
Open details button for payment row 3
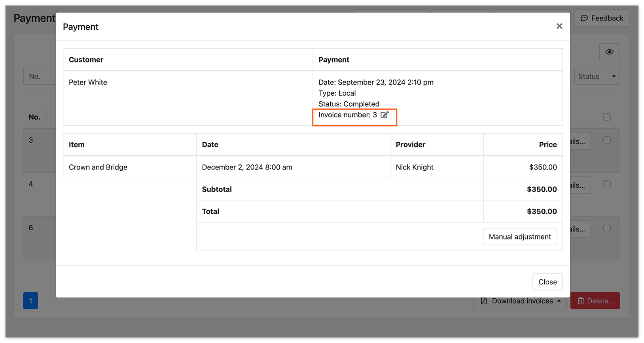click(x=580, y=141)
